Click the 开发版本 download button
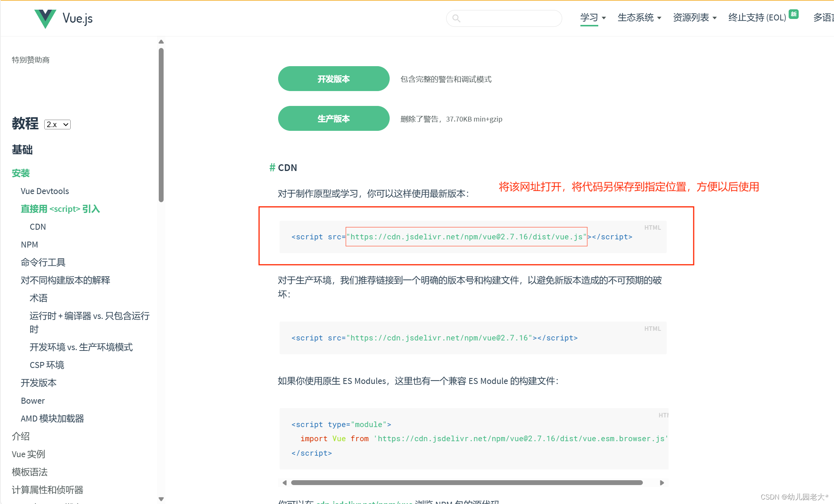 tap(334, 78)
